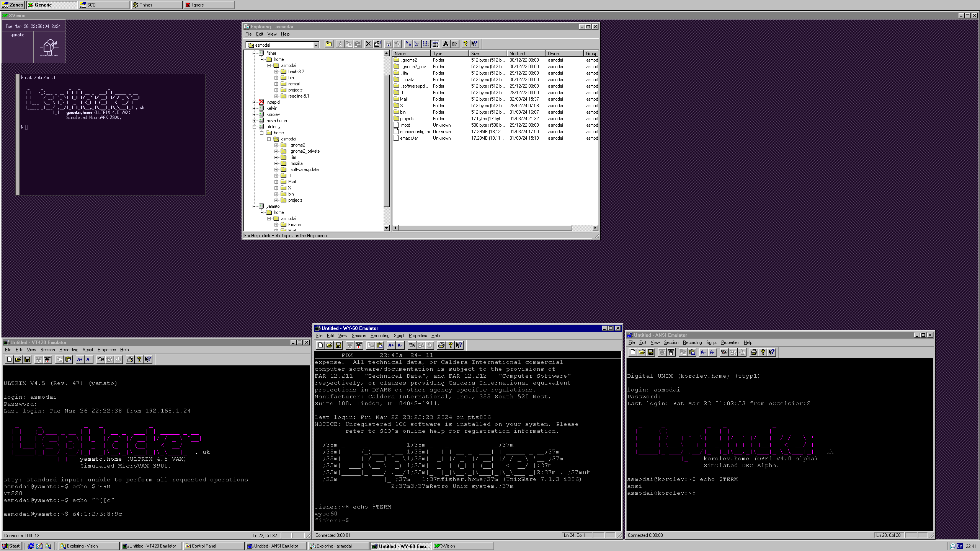Increase font size A+ in WY-60 Emulator

click(391, 345)
